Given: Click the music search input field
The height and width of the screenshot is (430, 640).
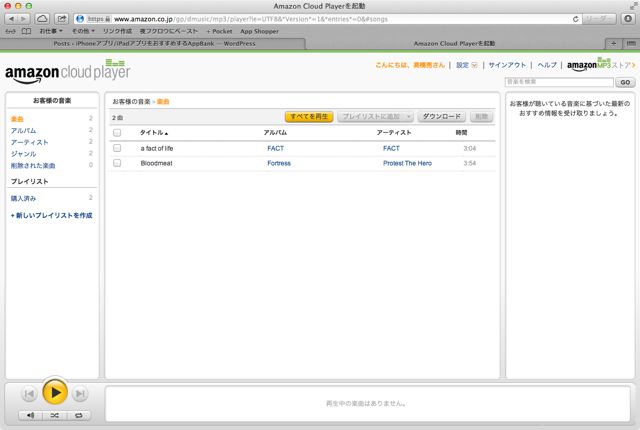Looking at the screenshot, I should (x=559, y=82).
